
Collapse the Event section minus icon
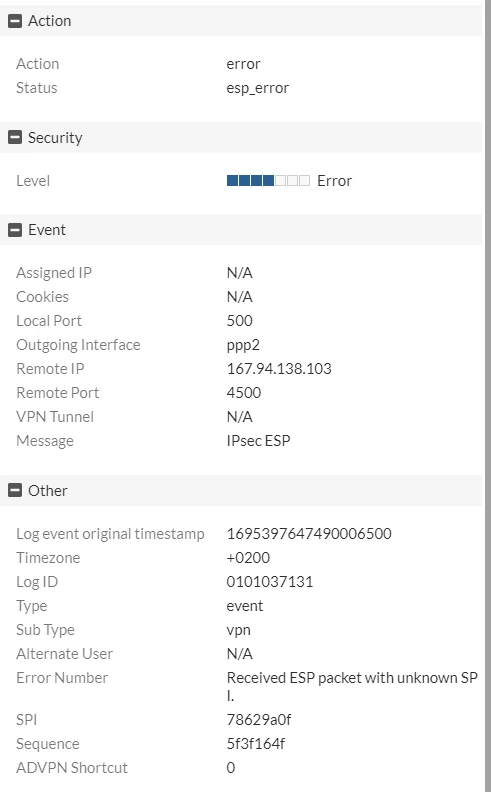point(15,230)
